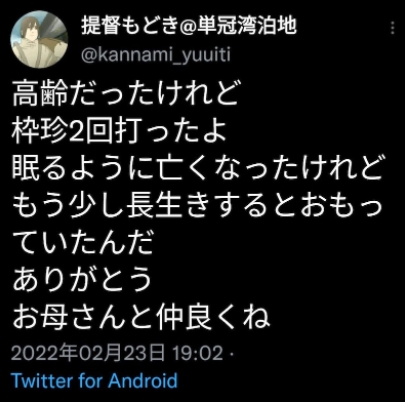Click the tweet line ありがとう
This screenshot has width=405, height=402.
tap(82, 278)
